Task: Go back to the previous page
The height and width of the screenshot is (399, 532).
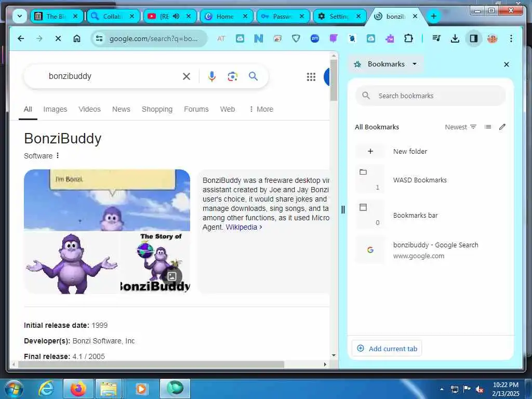Action: tap(21, 38)
